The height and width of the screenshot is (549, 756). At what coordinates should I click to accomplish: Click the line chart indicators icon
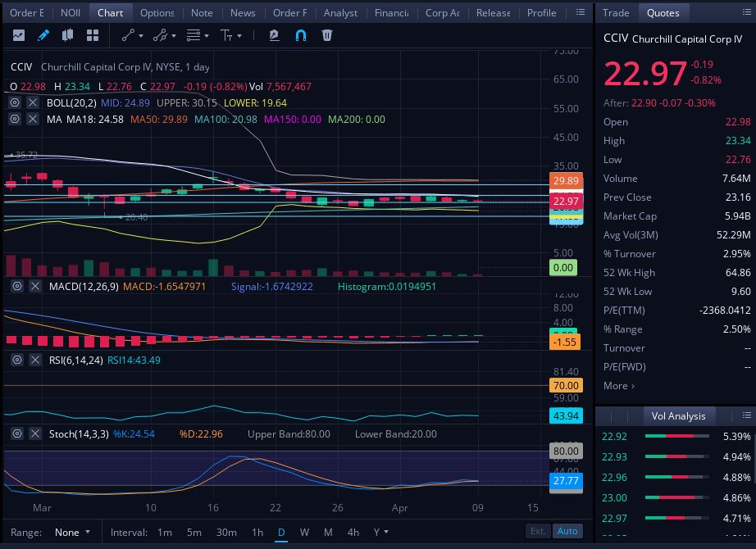19,35
